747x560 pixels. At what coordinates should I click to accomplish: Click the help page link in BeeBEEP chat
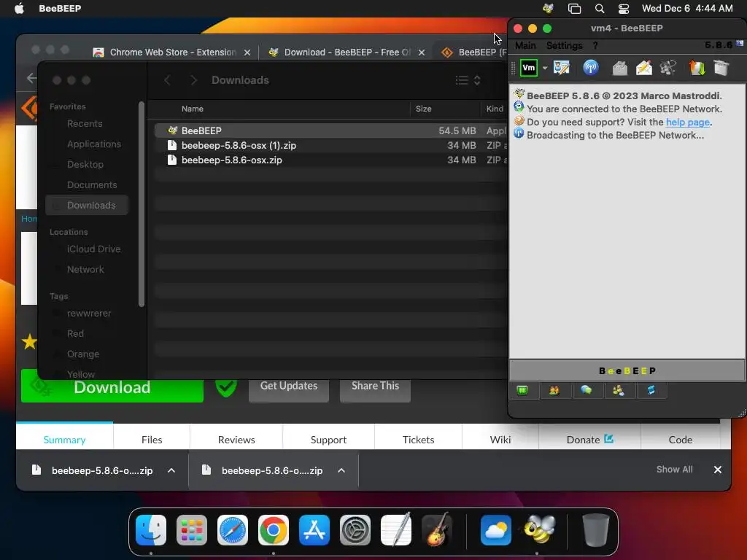click(687, 122)
